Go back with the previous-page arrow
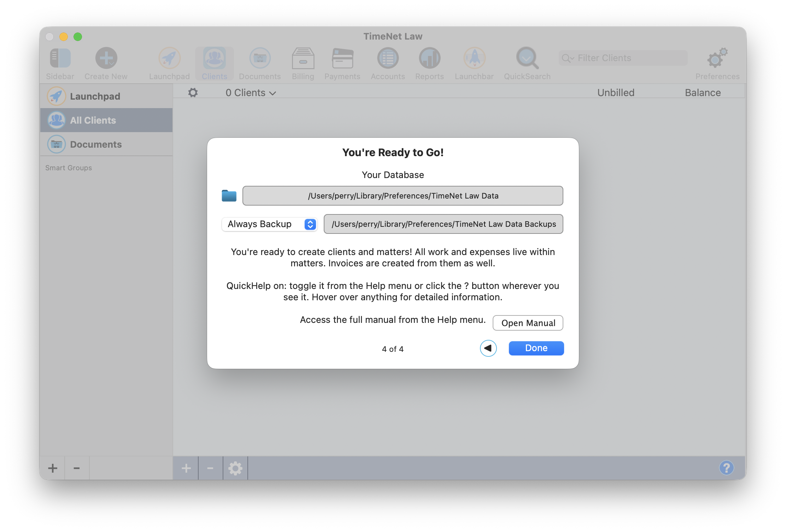Screen dimensions: 786x532 [488, 348]
